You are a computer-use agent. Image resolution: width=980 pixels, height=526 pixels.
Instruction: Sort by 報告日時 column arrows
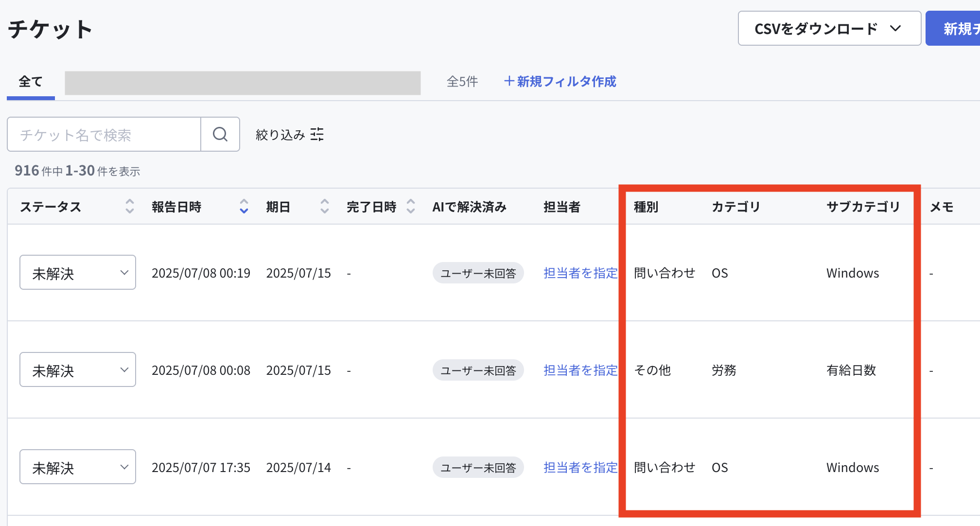(244, 207)
